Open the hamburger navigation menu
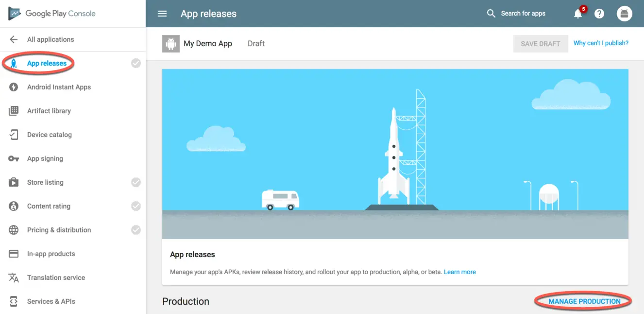 click(162, 14)
